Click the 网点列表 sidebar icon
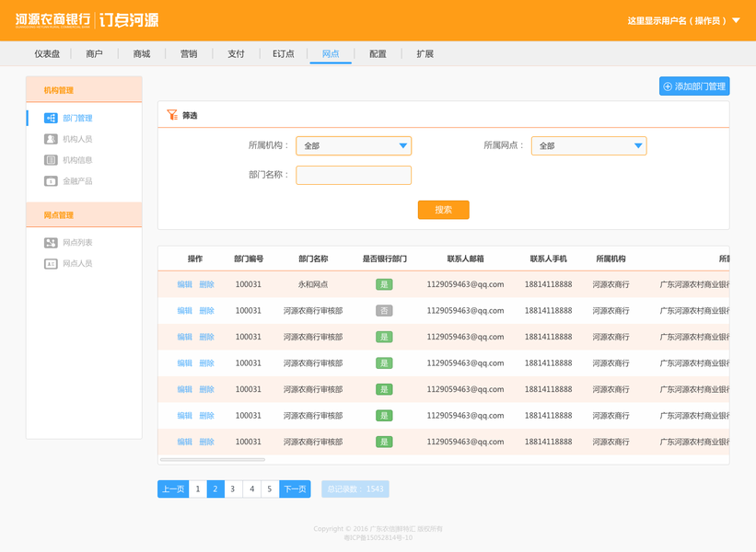Viewport: 756px width, 552px height. click(51, 243)
